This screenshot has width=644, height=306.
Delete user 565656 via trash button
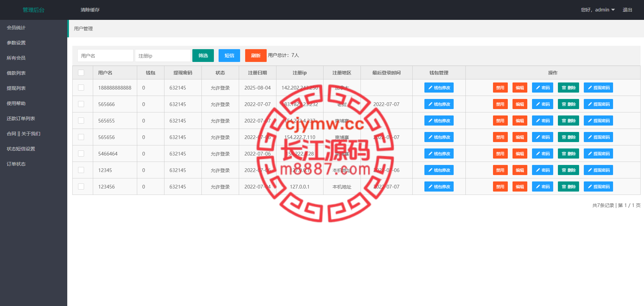[x=568, y=137]
